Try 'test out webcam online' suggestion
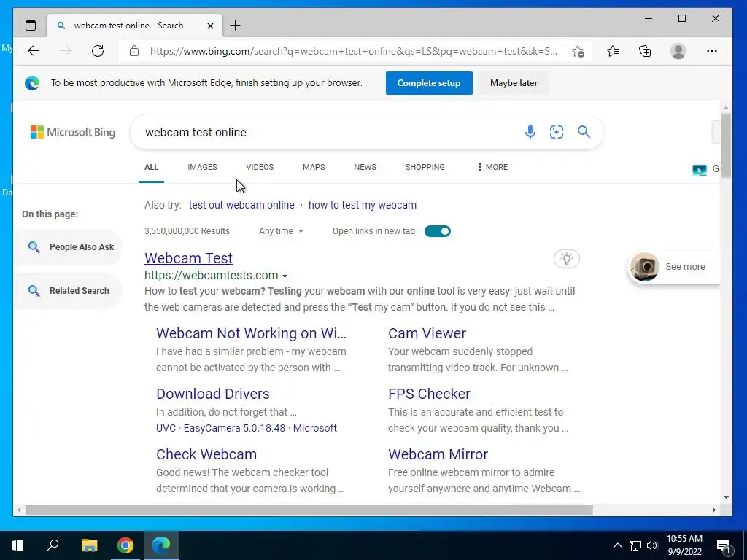 [x=241, y=205]
